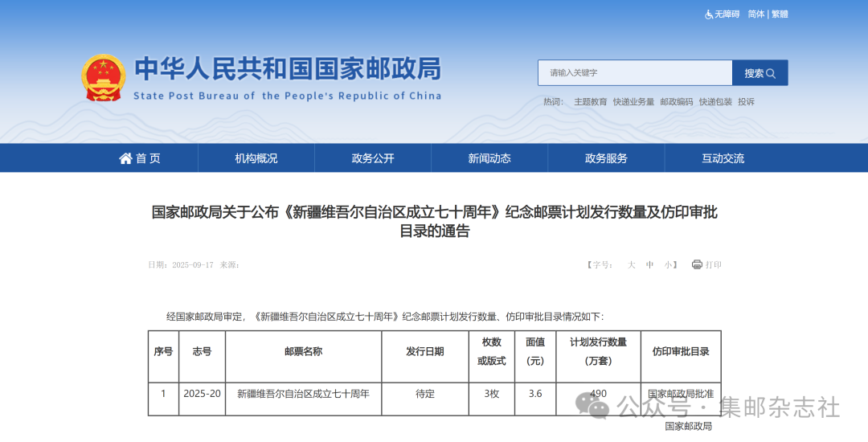
Task: Click hot keyword 邮政编码
Action: click(677, 102)
